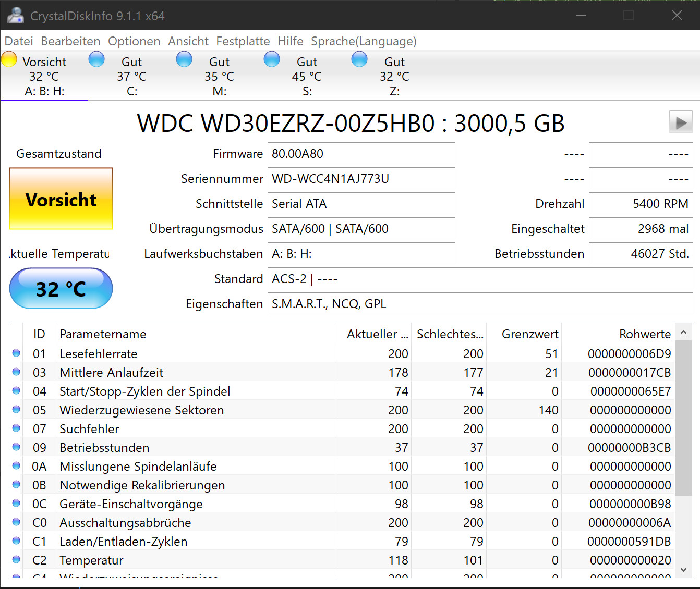Click Grenzwert 140 in Wiederzugewiesene Sektoren row
This screenshot has width=700, height=589.
(x=548, y=410)
